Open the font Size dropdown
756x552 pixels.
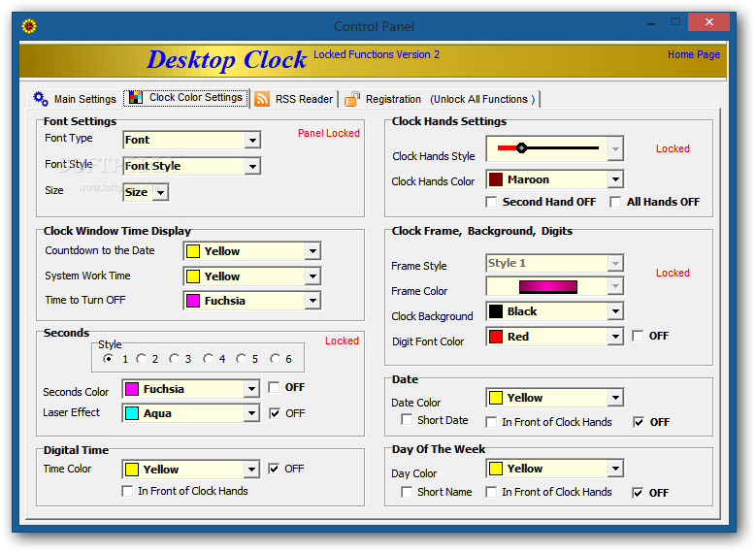160,192
